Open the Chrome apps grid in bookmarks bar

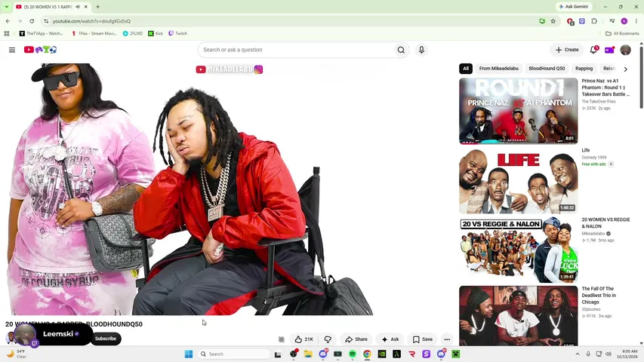(7, 33)
